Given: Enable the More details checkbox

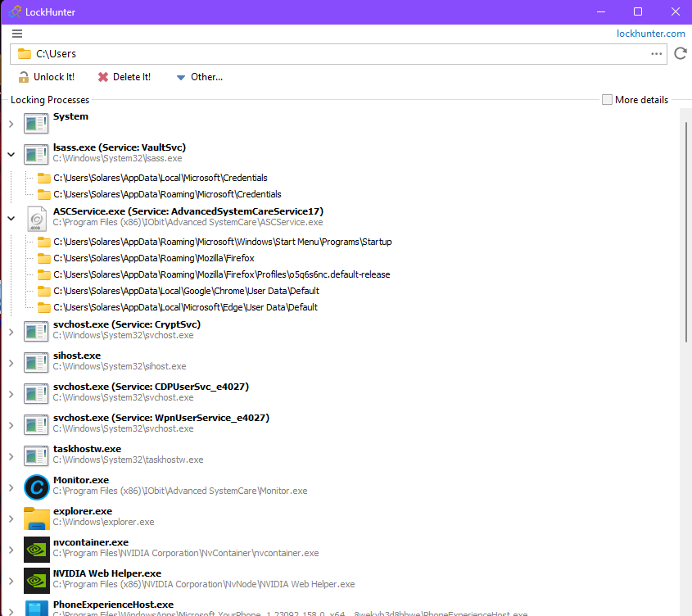Looking at the screenshot, I should click(607, 100).
